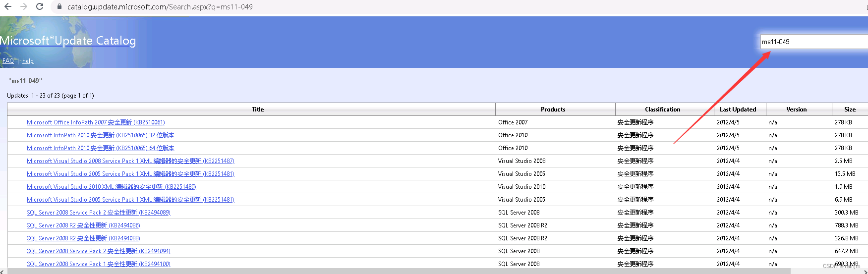Click "Visual Studio 2010" product cell
Image resolution: width=868 pixels, height=274 pixels.
521,187
